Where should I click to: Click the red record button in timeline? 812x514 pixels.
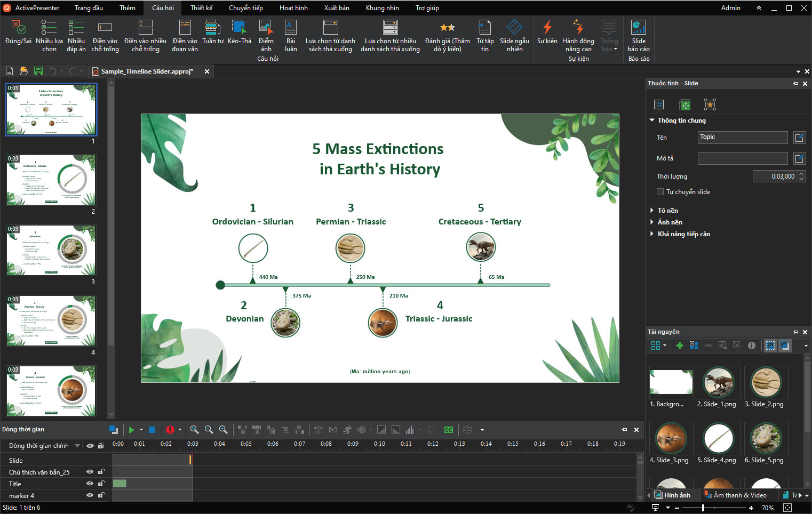pos(170,430)
